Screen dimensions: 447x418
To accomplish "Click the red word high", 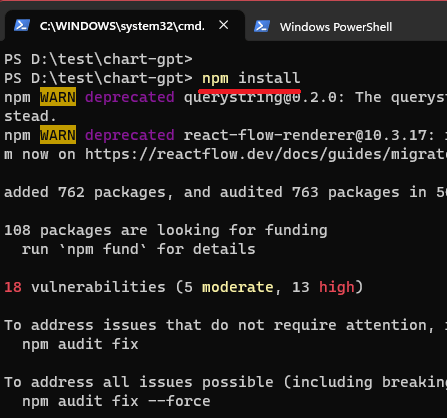I will click(337, 287).
